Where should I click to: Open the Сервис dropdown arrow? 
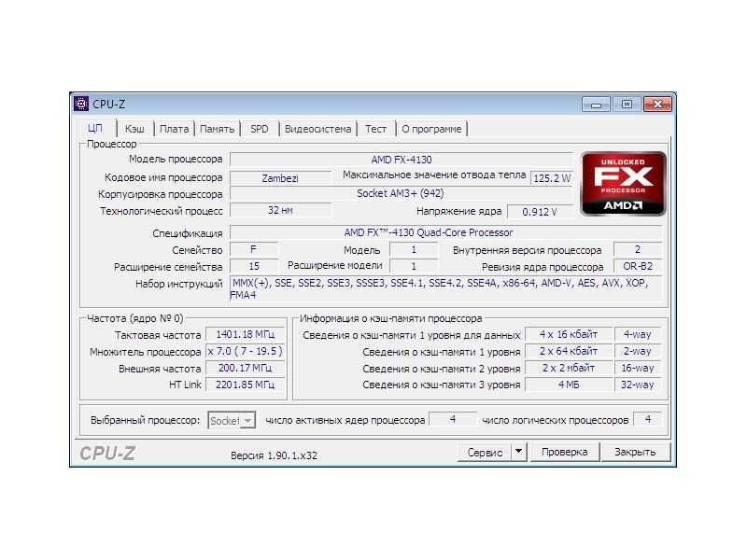coord(519,452)
